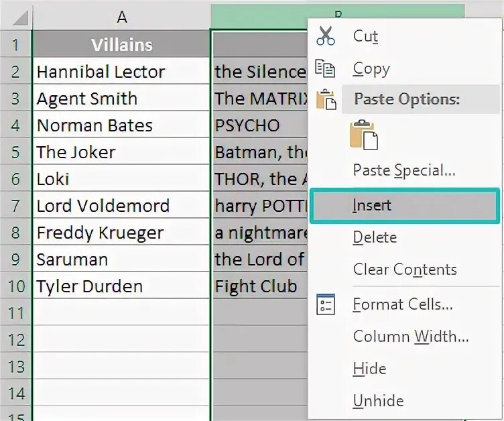
Task: Open Format Cells from the menu
Action: [x=403, y=304]
